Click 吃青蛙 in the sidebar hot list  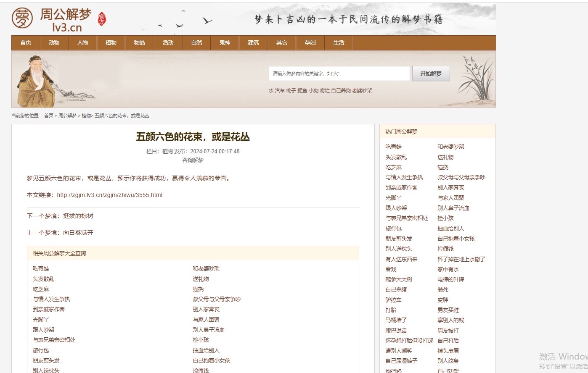point(393,147)
